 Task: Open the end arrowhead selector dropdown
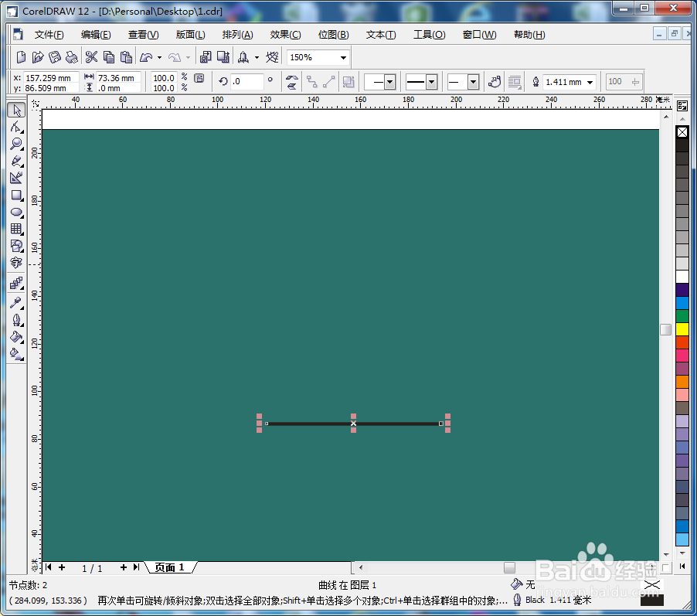click(473, 82)
